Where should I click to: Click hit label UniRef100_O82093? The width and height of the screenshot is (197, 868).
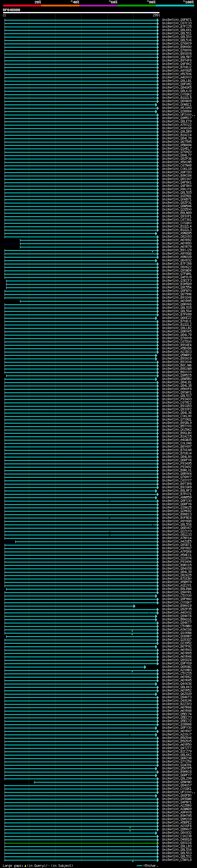(176, 237)
